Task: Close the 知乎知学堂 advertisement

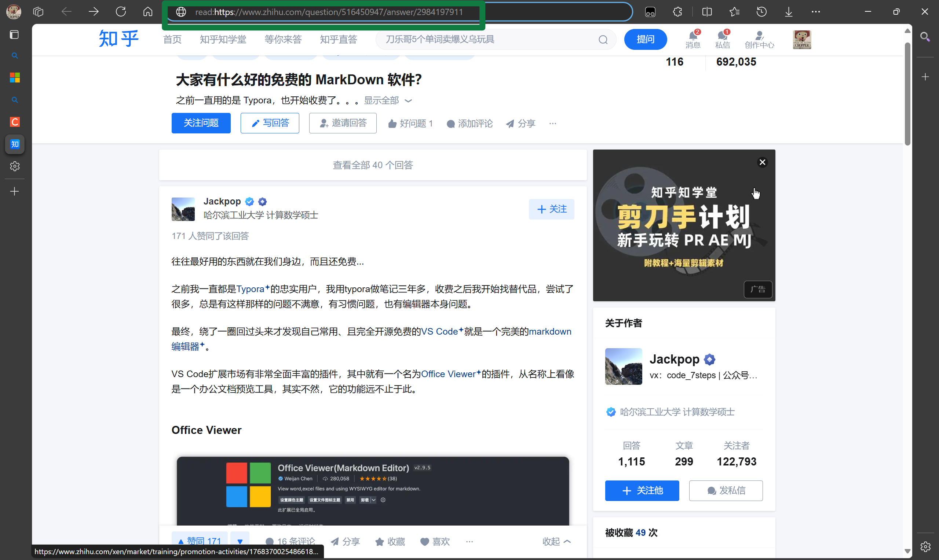Action: point(762,162)
